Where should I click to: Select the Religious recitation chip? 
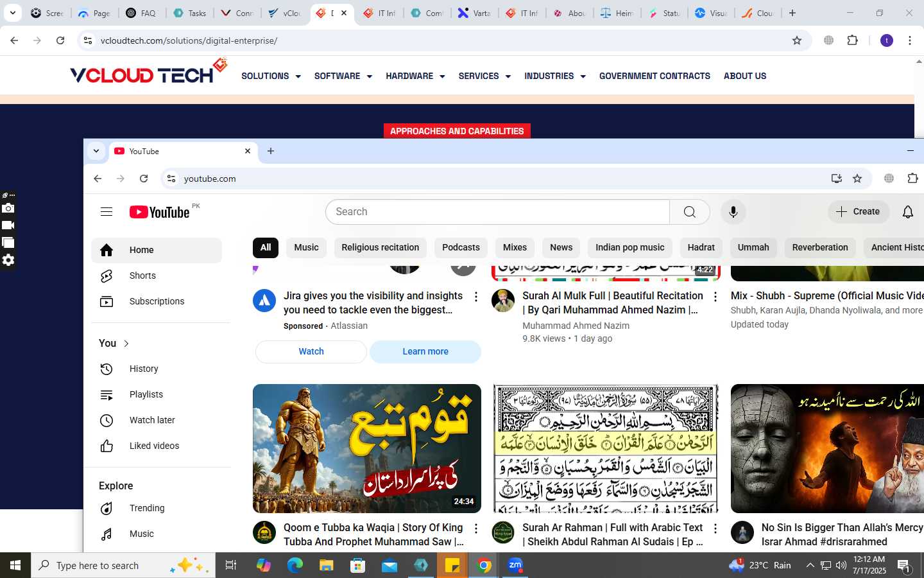[x=381, y=248]
